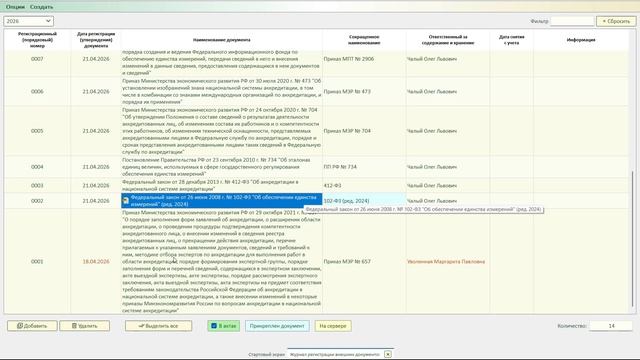Toggle the green В актах checkbox

click(224, 326)
